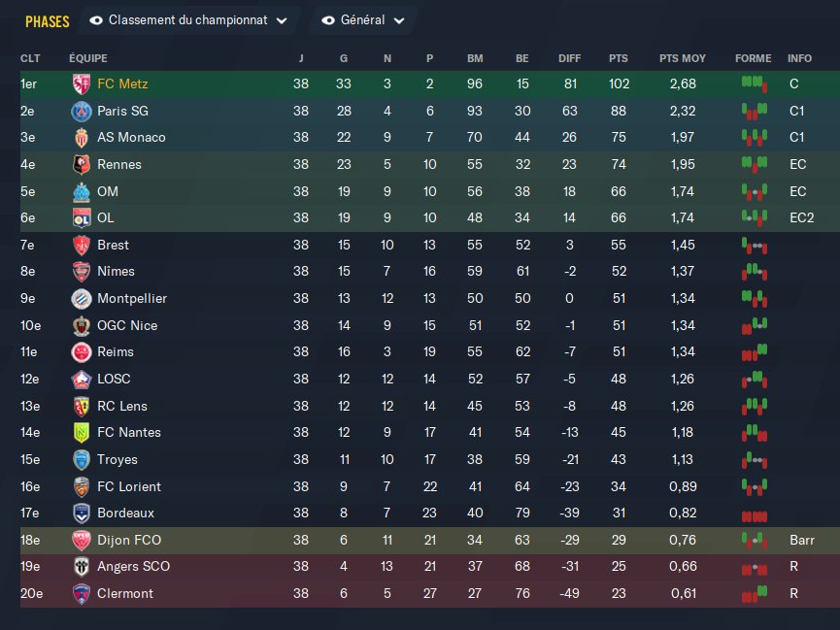The image size is (840, 630).
Task: Sort table by PTS column header
Action: [x=619, y=58]
